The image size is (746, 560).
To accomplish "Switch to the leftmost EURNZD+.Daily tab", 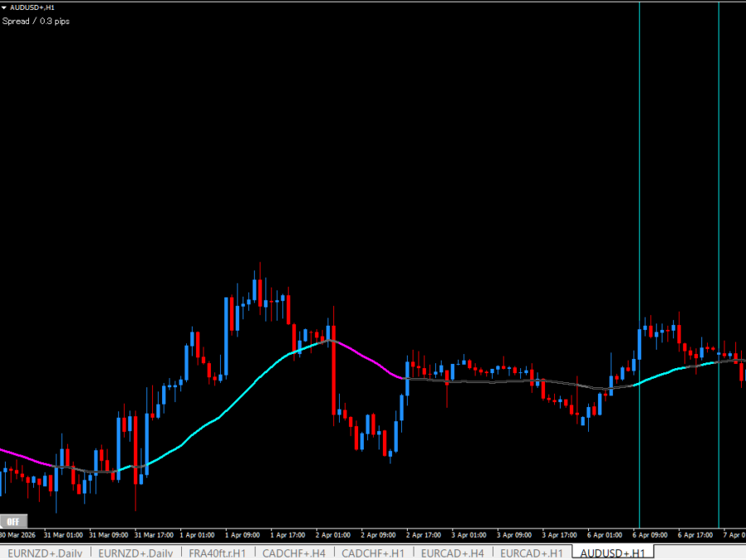I will pyautogui.click(x=45, y=553).
